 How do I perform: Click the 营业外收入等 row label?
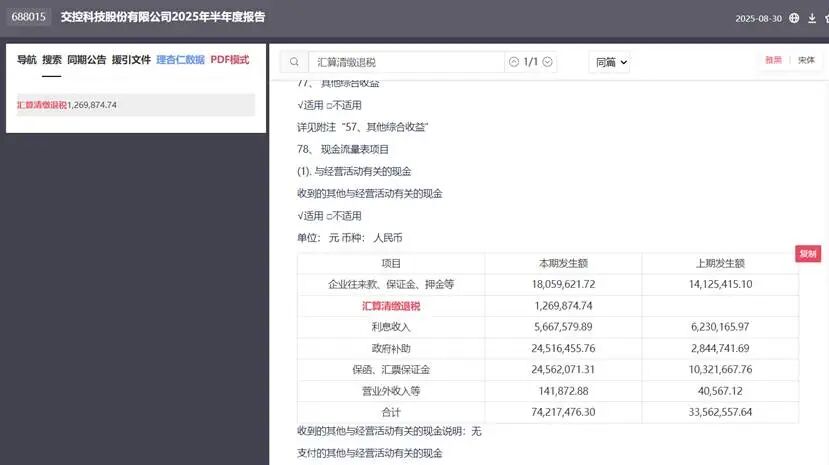pos(391,391)
